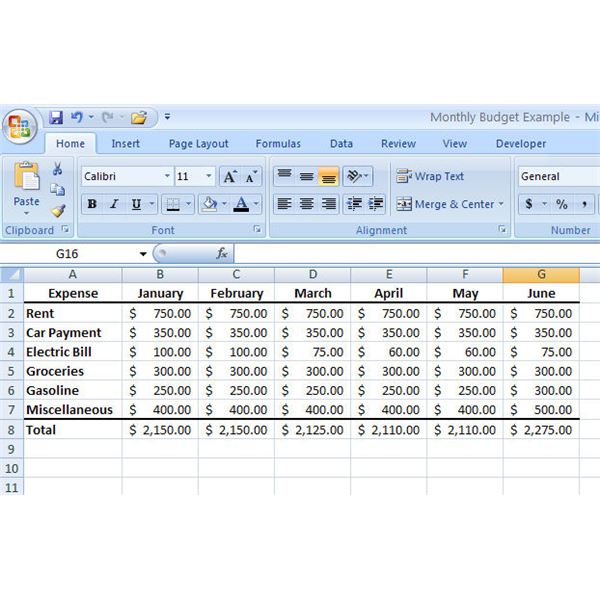The image size is (600, 600).
Task: Increase cell indent
Action: click(x=375, y=204)
